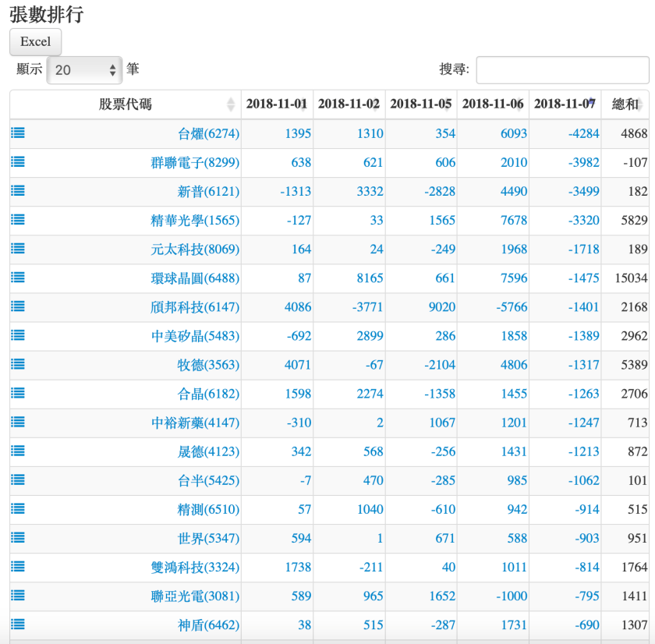Click the list icon beside 群聯電子
655x644 pixels.
(16, 161)
